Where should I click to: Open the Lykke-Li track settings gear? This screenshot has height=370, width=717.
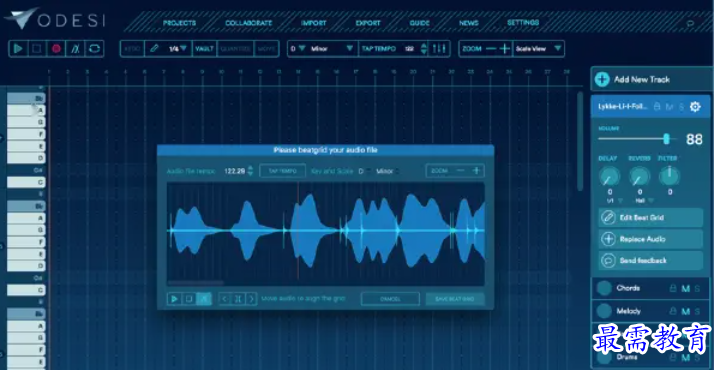(x=695, y=107)
